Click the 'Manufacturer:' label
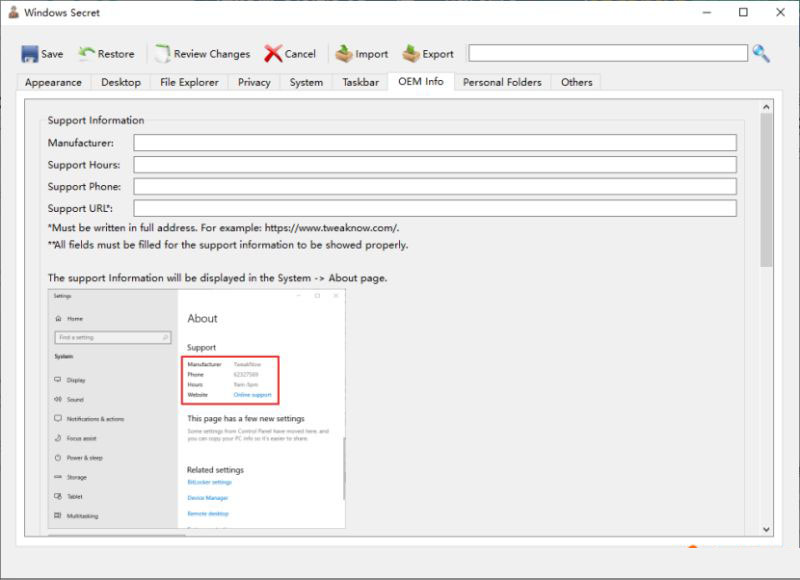 point(81,143)
